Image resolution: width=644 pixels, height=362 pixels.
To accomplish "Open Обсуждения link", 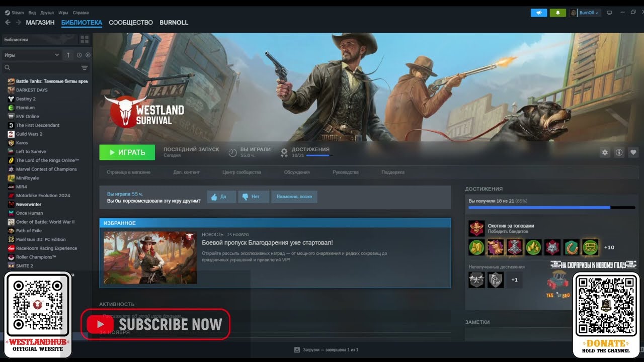I will coord(297,172).
